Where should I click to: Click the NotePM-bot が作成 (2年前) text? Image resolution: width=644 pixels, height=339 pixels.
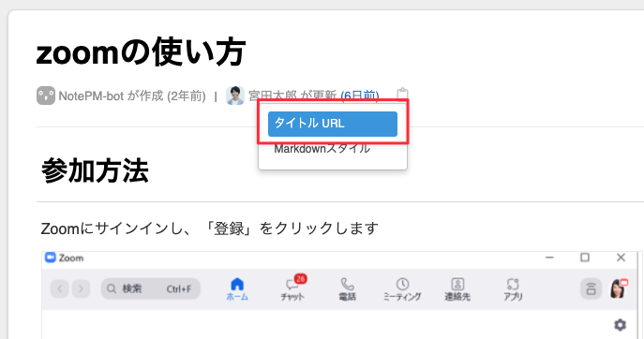(x=132, y=96)
